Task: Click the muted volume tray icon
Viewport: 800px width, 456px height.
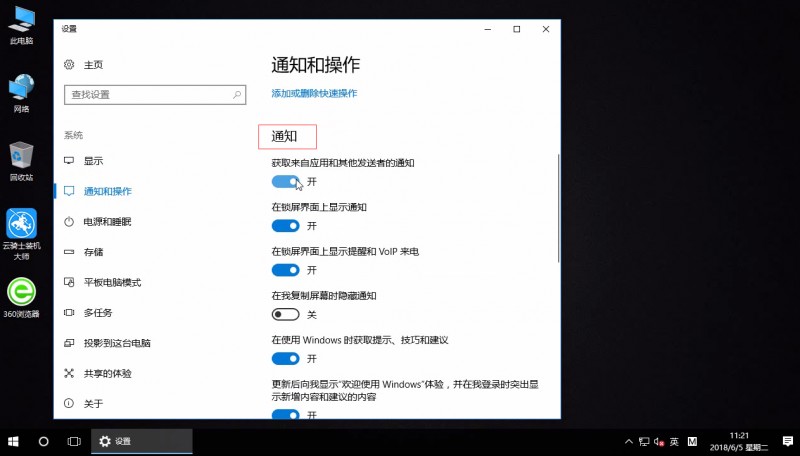Action: [659, 442]
